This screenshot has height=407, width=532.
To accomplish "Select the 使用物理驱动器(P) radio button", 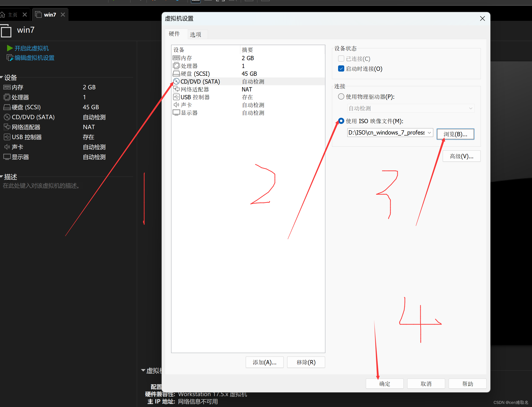I will 341,96.
